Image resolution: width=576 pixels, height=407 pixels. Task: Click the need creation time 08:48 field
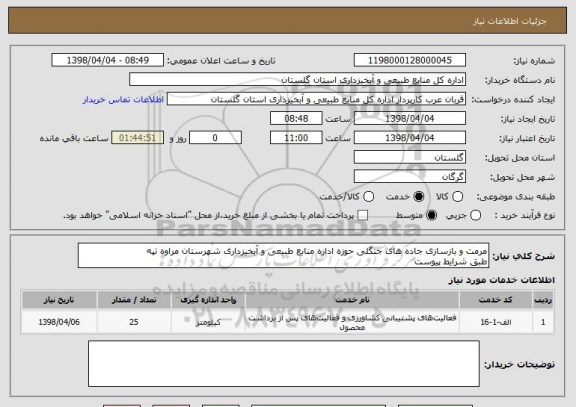[296, 119]
